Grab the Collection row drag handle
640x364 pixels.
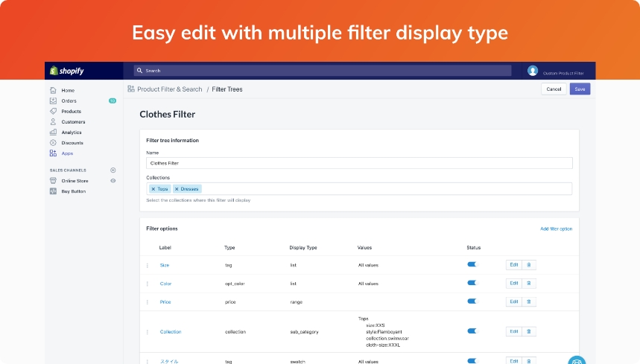[148, 332]
